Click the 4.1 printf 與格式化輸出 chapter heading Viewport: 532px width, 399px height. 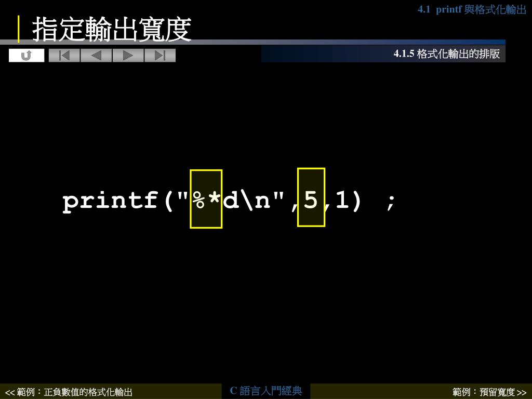pyautogui.click(x=472, y=9)
